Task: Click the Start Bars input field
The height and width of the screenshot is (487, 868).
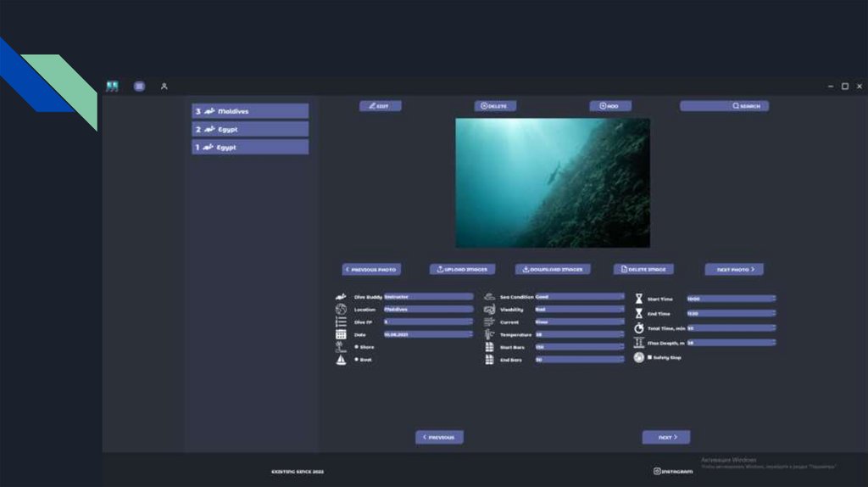Action: tap(580, 347)
